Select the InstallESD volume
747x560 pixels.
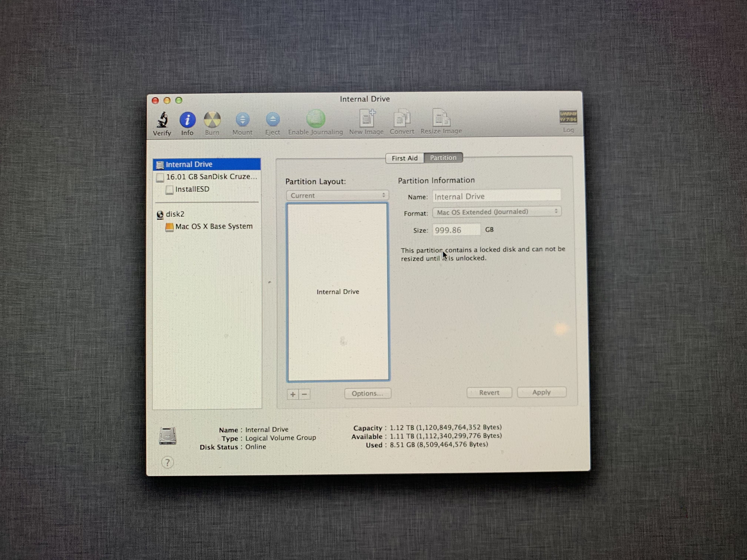[207, 189]
